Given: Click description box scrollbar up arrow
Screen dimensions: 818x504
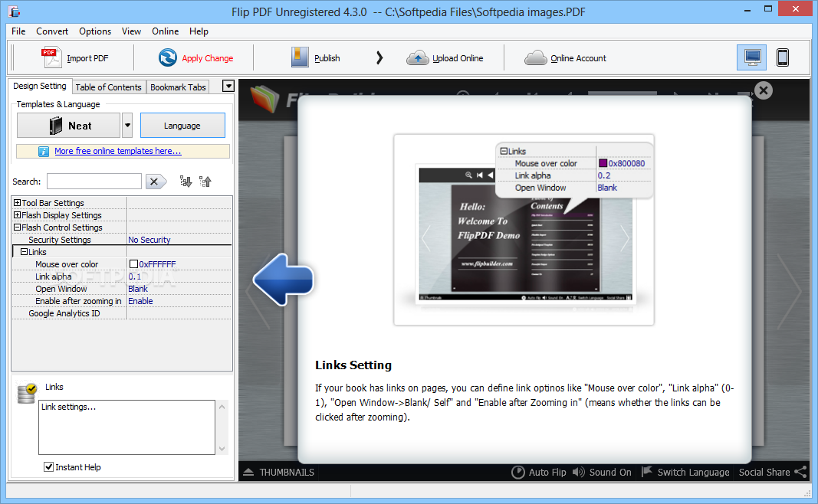Looking at the screenshot, I should coord(222,406).
